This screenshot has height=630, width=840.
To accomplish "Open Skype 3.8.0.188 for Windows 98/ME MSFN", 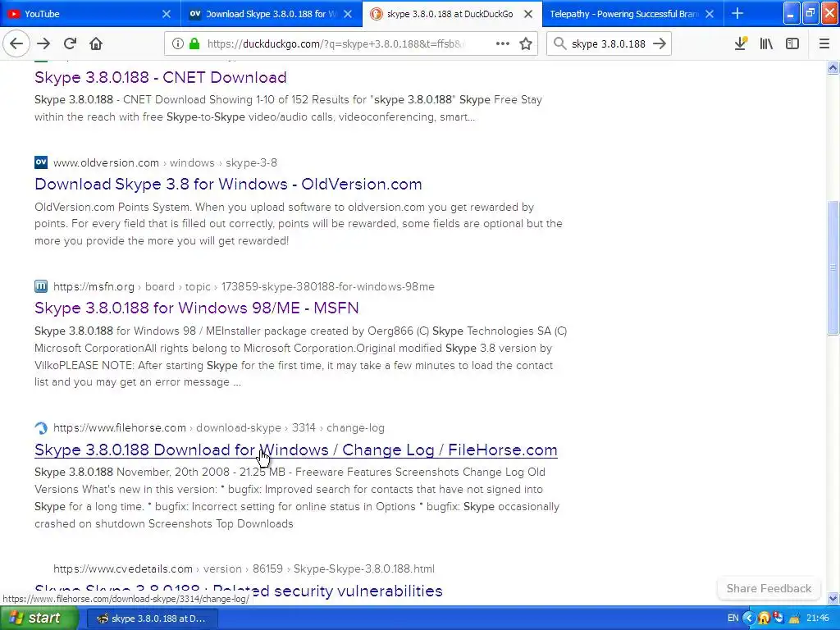I will pos(197,308).
